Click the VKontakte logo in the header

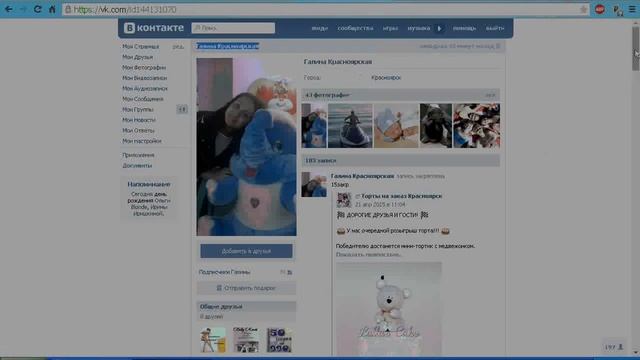point(154,28)
